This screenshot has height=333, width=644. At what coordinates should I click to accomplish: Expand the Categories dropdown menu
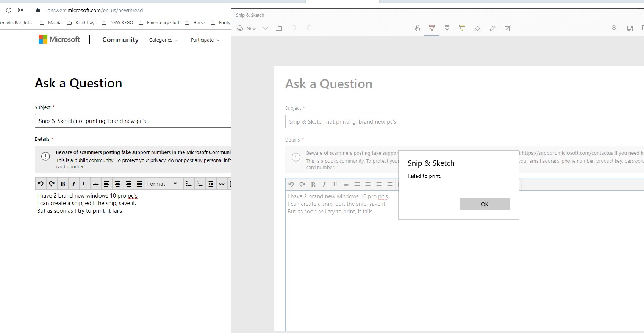pos(164,40)
